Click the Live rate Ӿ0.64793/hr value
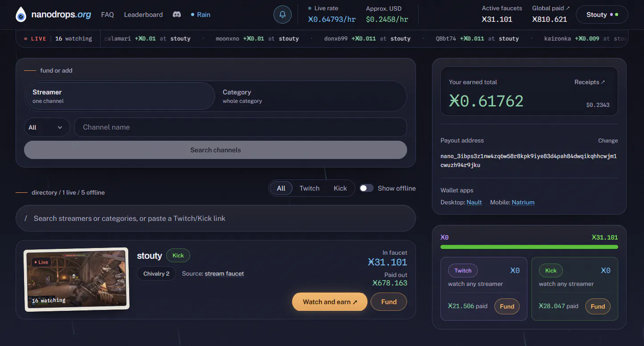 (332, 19)
